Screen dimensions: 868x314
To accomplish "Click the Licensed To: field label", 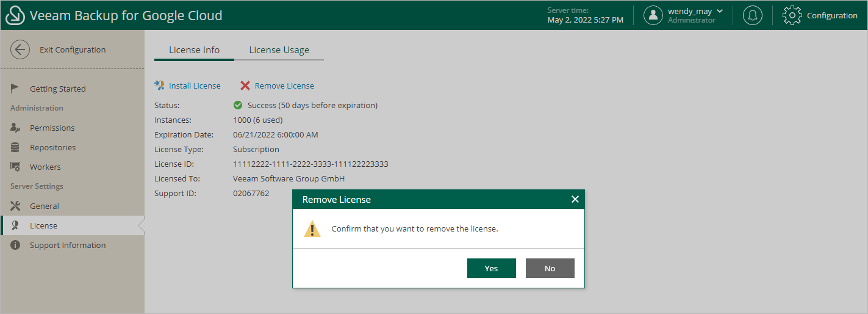I will pos(177,178).
